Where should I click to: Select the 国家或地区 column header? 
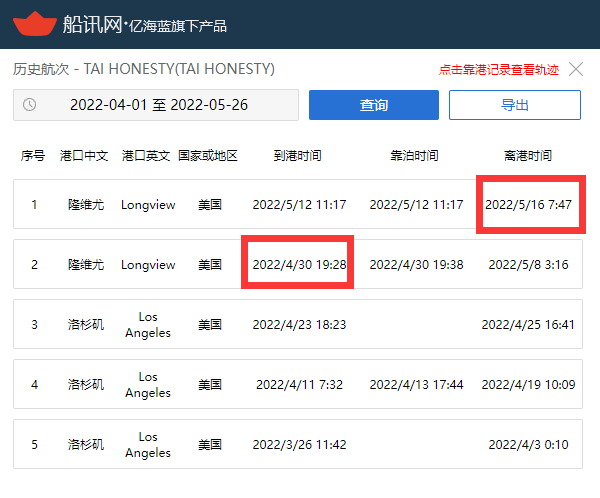tap(208, 156)
